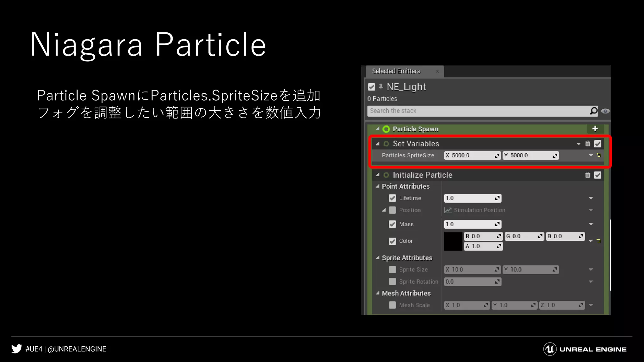Click the pin icon beside NE_Light
The image size is (644, 362).
pyautogui.click(x=381, y=86)
